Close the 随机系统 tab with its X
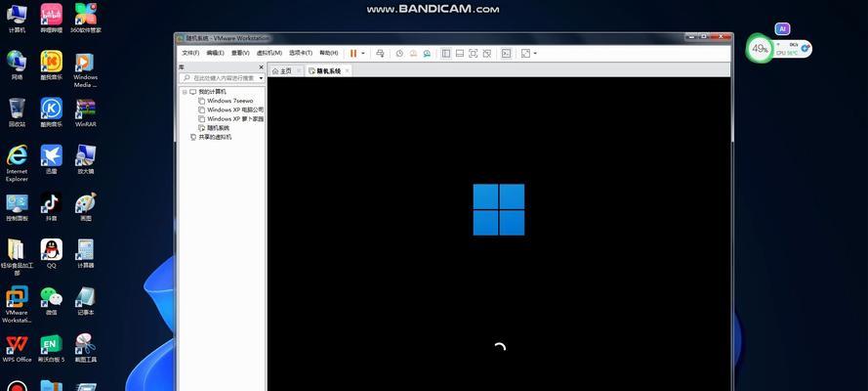This screenshot has width=868, height=391. click(347, 71)
